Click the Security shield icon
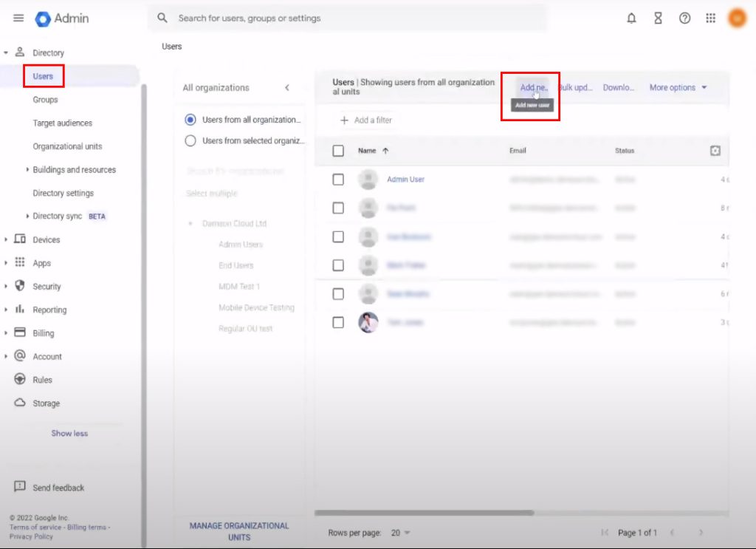The height and width of the screenshot is (549, 756). pos(20,286)
